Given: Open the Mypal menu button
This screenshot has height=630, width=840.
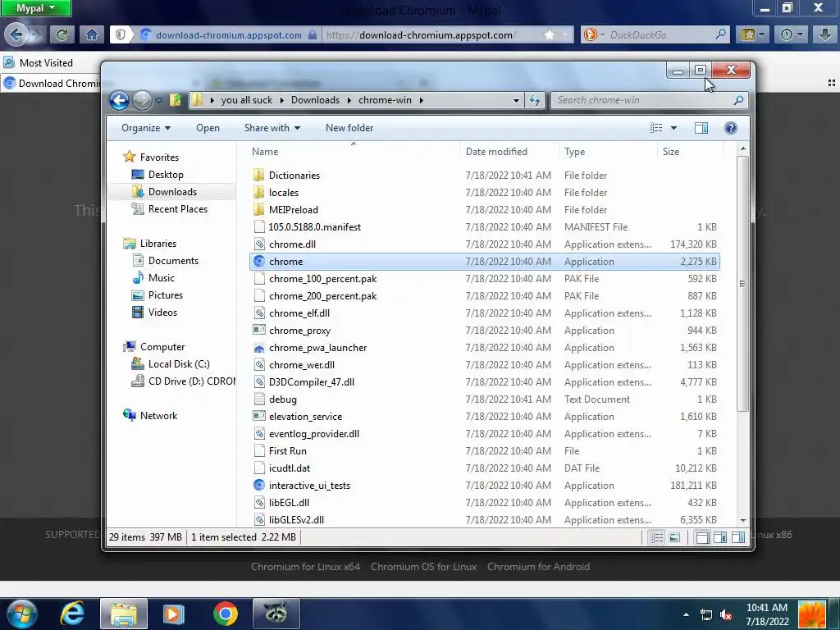Looking at the screenshot, I should [x=35, y=8].
